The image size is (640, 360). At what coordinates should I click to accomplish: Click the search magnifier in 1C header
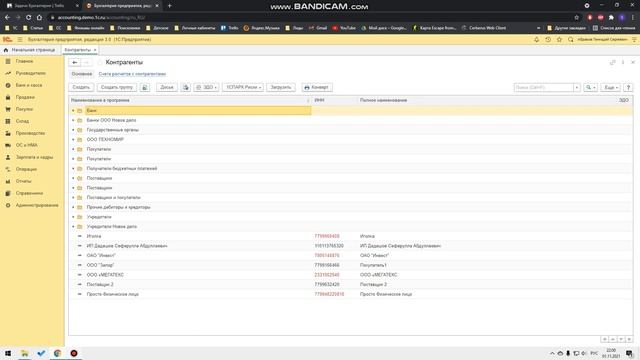point(571,40)
